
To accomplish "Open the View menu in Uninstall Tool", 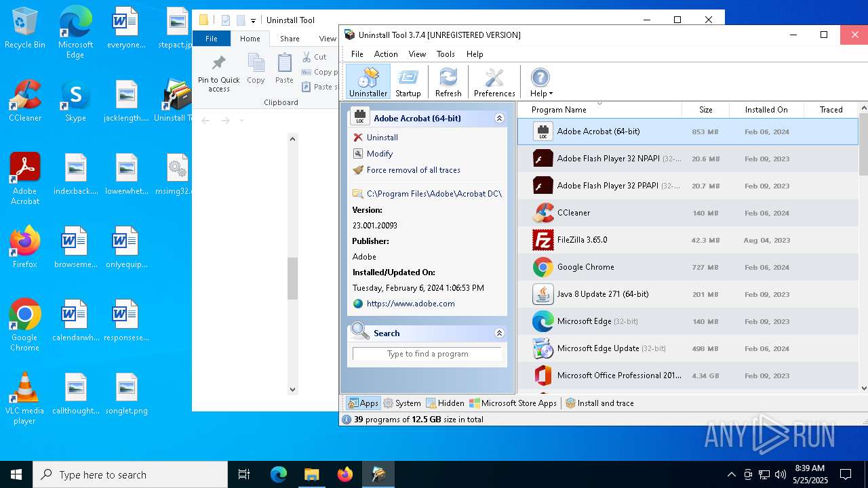I will [x=417, y=54].
